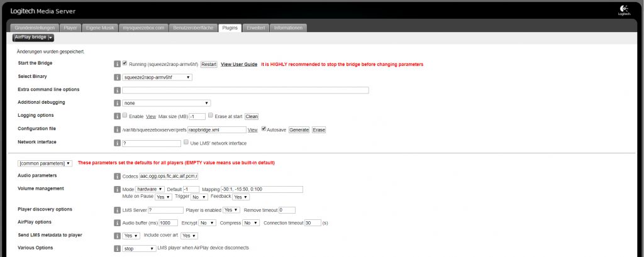Switch to Eigene Musik tab
This screenshot has height=257, width=644.
[x=100, y=28]
